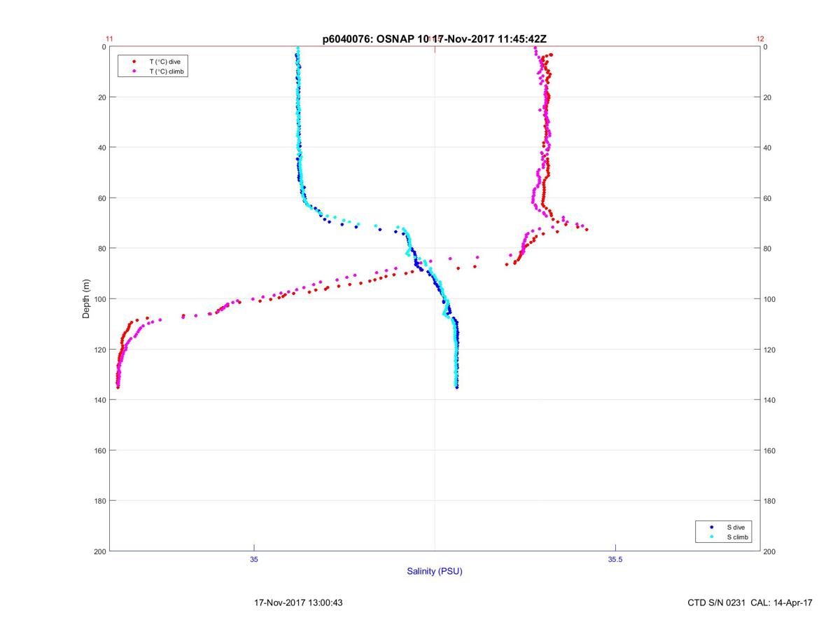The width and height of the screenshot is (840, 620).
Task: Click left depth axis tick label 100
Action: 100,299
